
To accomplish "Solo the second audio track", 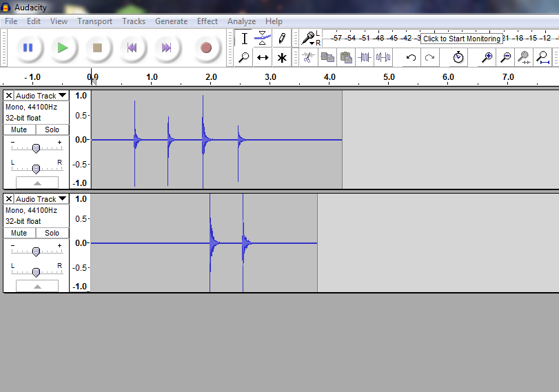I will (52, 233).
